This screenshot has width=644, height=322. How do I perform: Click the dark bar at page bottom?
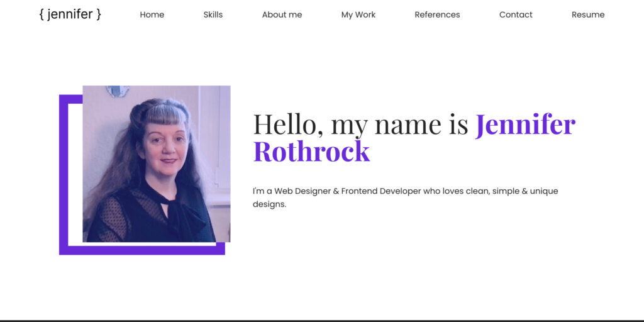coord(322,320)
